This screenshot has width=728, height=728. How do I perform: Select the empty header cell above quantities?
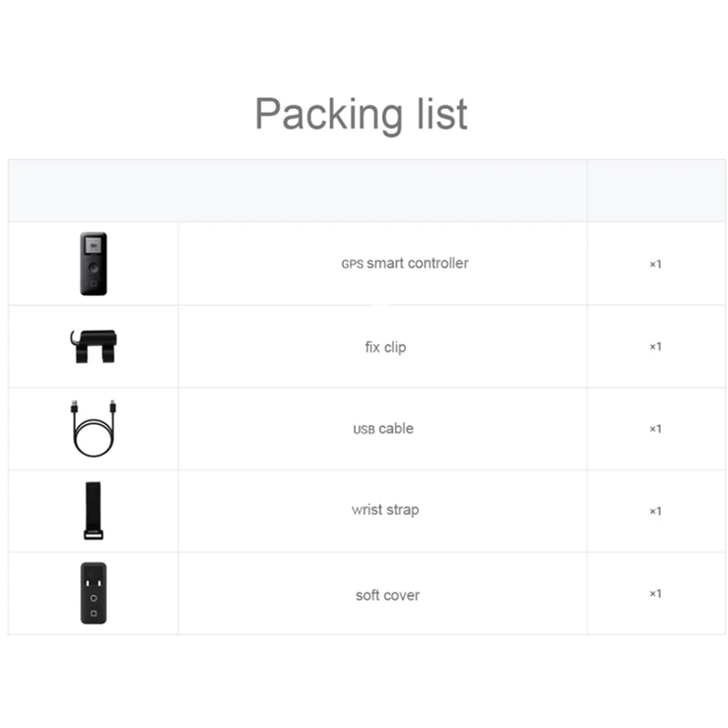pyautogui.click(x=655, y=191)
